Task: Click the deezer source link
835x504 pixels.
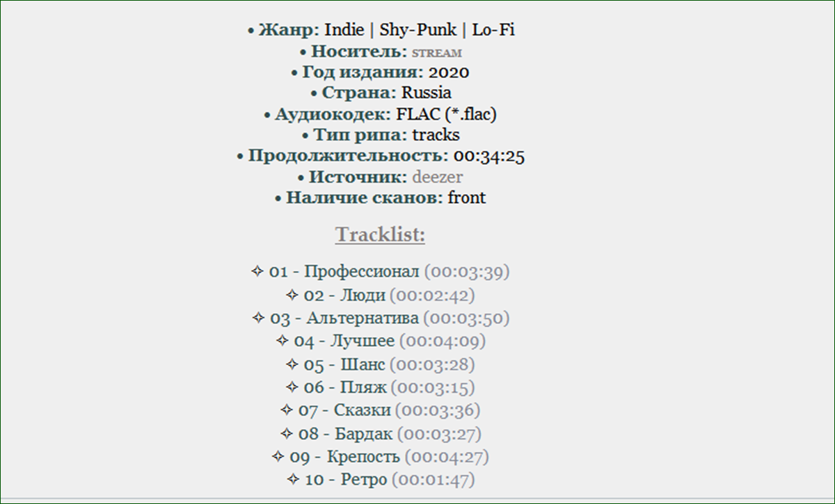Action: [437, 177]
